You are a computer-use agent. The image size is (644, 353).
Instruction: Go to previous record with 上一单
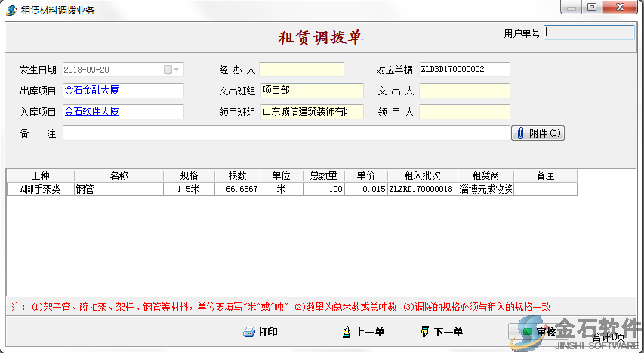pos(364,333)
